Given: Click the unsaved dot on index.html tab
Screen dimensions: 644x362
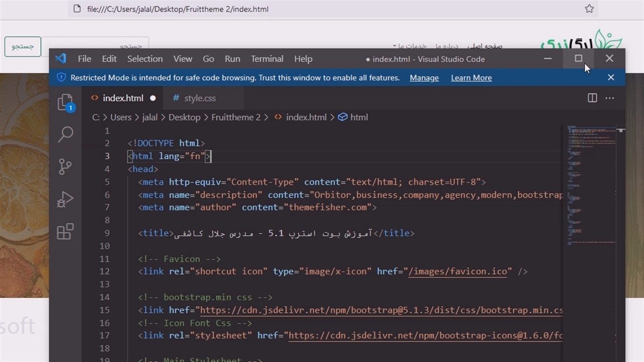Looking at the screenshot, I should pyautogui.click(x=152, y=98).
